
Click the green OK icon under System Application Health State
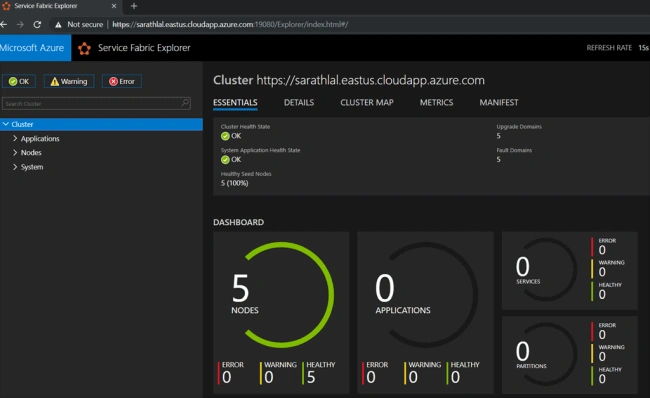225,160
